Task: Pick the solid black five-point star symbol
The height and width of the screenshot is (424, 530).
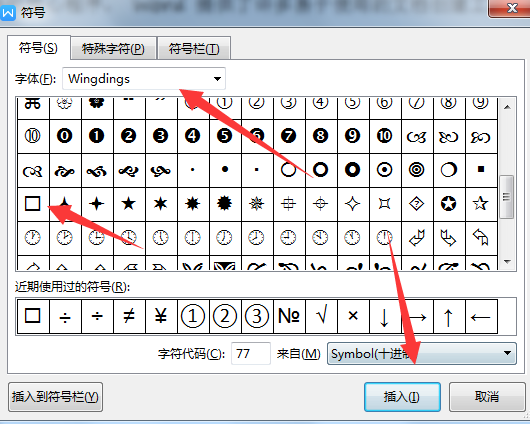Action: point(128,204)
